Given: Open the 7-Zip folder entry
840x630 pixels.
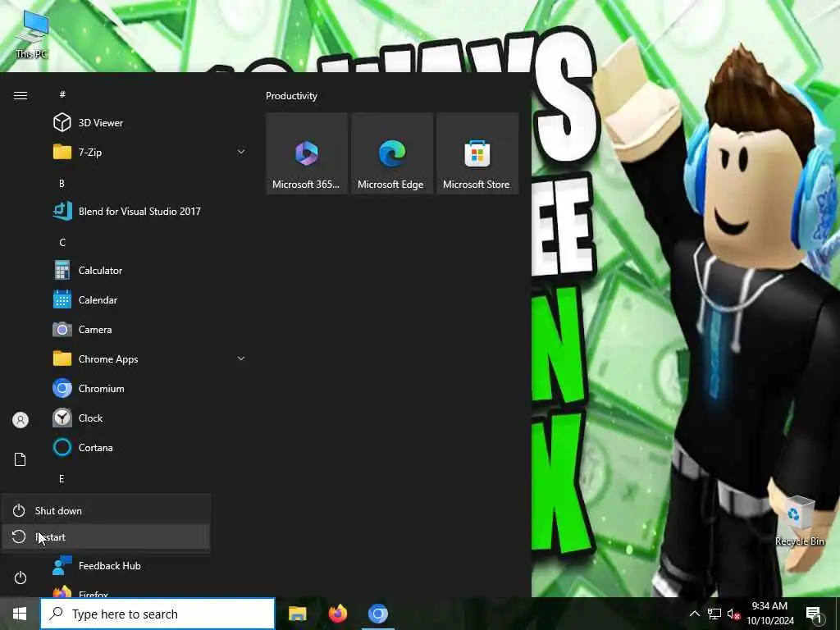Looking at the screenshot, I should tap(149, 152).
